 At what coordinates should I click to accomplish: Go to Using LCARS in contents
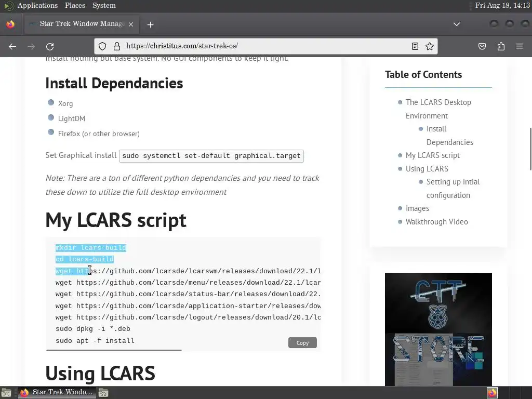[427, 169]
